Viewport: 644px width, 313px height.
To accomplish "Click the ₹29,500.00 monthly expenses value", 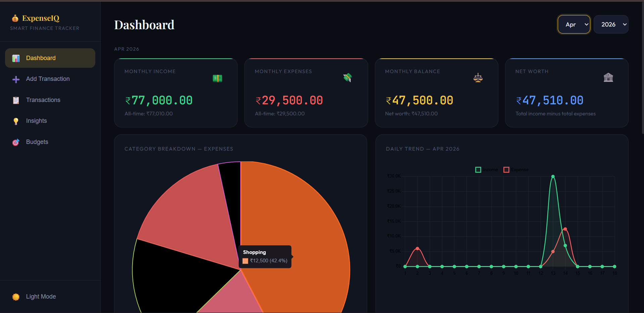I will pos(289,100).
